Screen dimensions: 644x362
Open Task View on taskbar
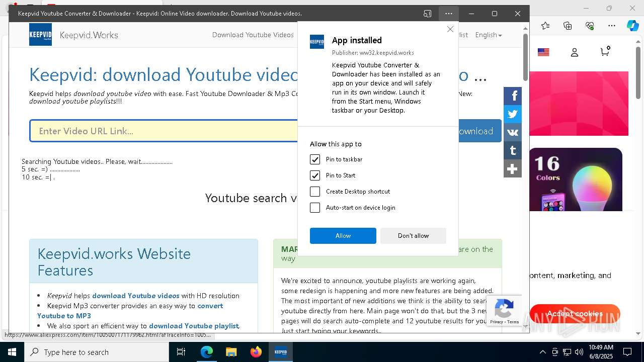181,352
